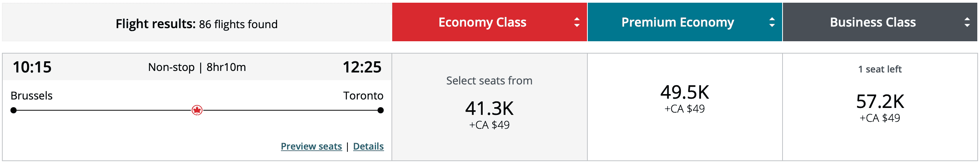
Task: Select the 49.5K Premium Economy fare
Action: [684, 93]
